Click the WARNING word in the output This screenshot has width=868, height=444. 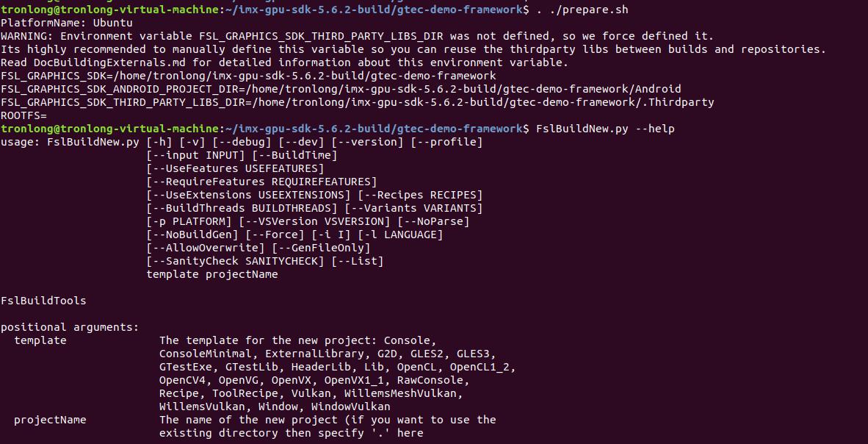[26, 36]
